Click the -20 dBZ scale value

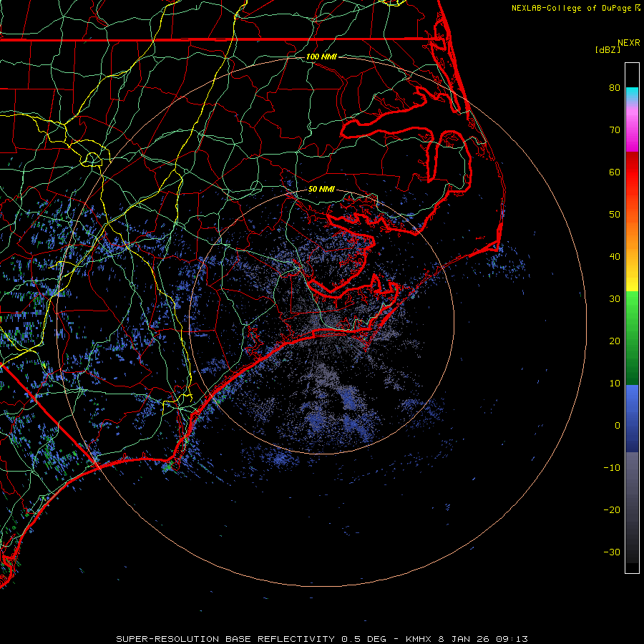612,510
